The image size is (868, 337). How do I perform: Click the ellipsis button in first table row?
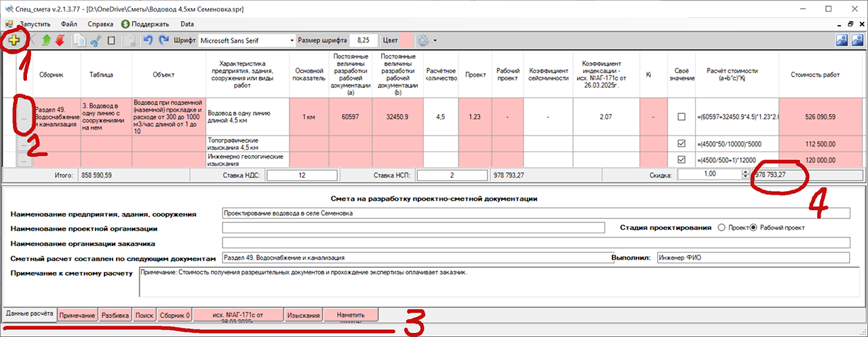click(x=24, y=117)
